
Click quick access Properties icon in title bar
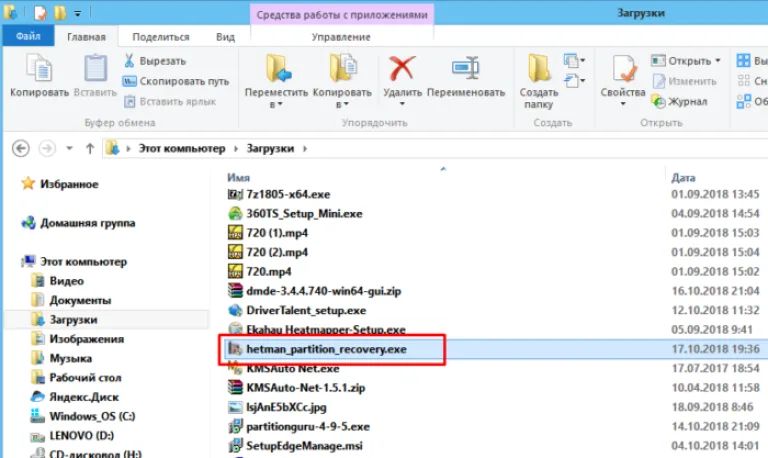pyautogui.click(x=40, y=13)
